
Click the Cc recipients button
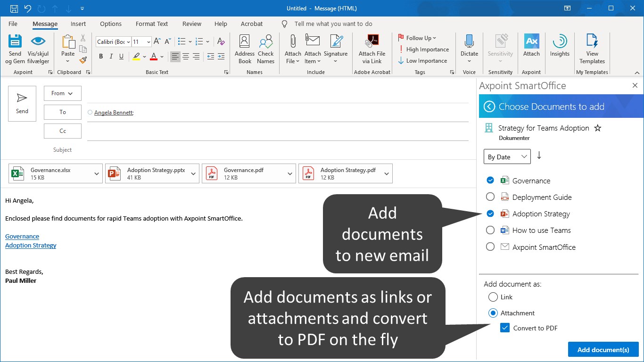pos(63,131)
